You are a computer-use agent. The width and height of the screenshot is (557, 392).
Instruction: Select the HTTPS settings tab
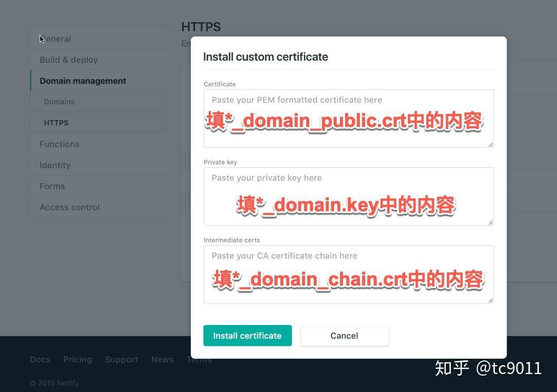56,123
